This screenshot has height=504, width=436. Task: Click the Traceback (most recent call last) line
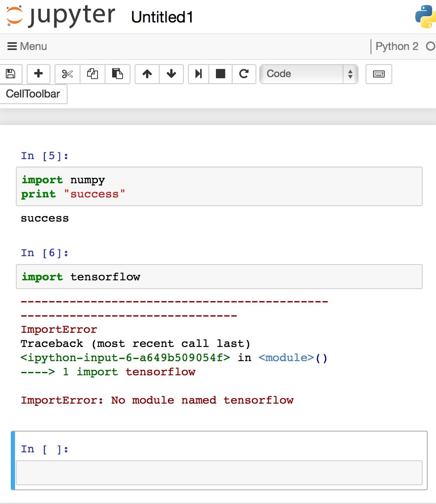tap(135, 344)
